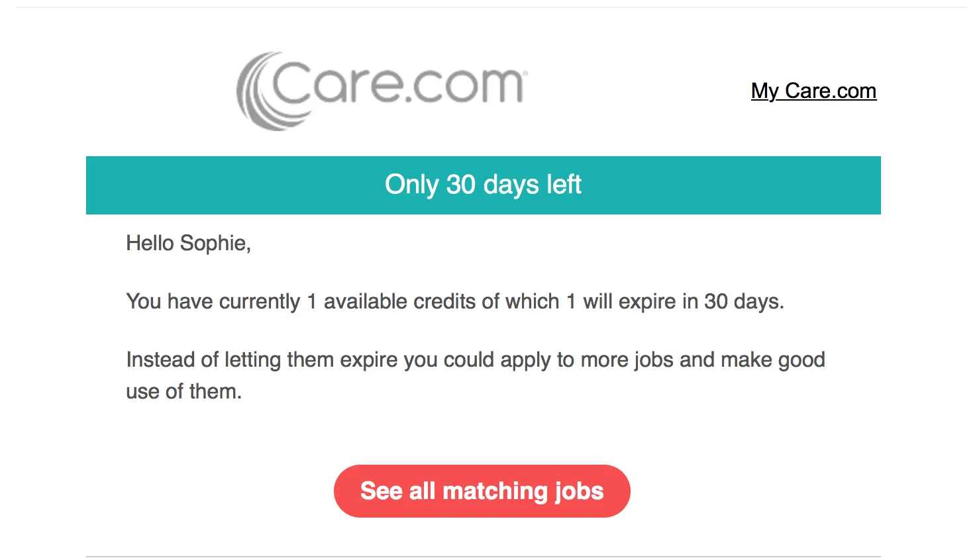Click the gray divider line below the button
Image resolution: width=979 pixels, height=560 pixels.
[483, 557]
